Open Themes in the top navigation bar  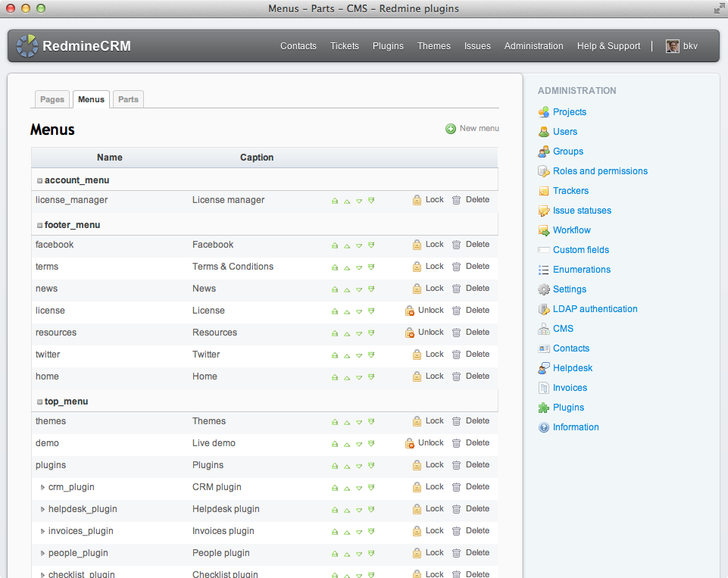(x=433, y=46)
